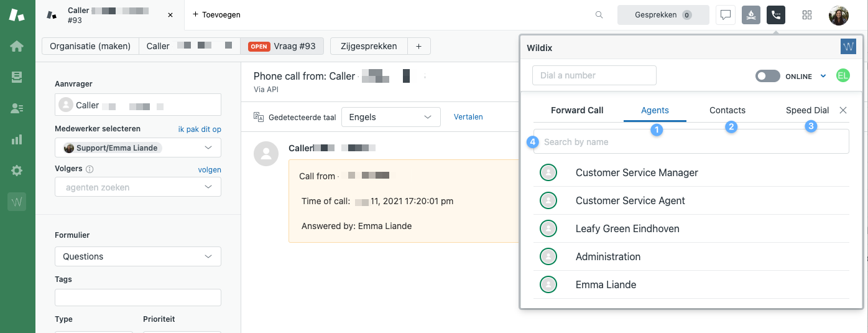Open the products grid icon
Viewport: 868px width, 333px height.
coord(807,15)
